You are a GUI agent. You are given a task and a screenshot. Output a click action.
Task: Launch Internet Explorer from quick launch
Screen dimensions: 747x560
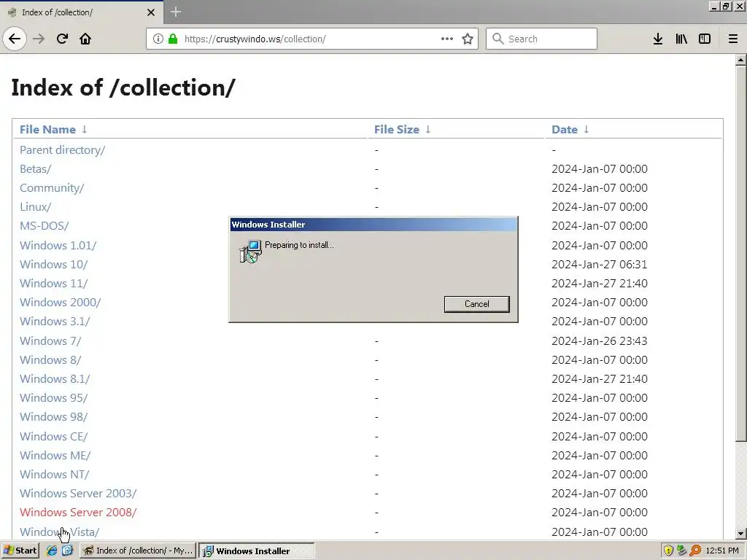pyautogui.click(x=52, y=551)
